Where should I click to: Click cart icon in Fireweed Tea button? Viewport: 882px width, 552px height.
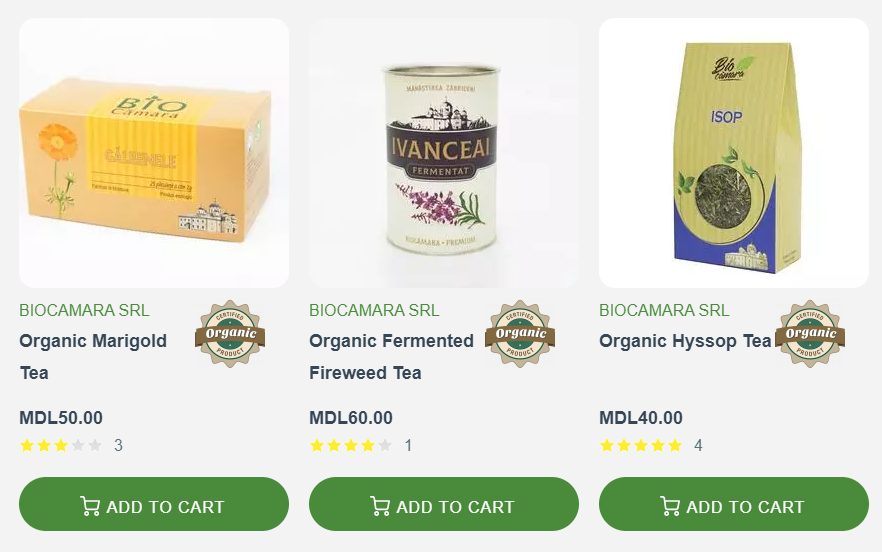point(380,506)
